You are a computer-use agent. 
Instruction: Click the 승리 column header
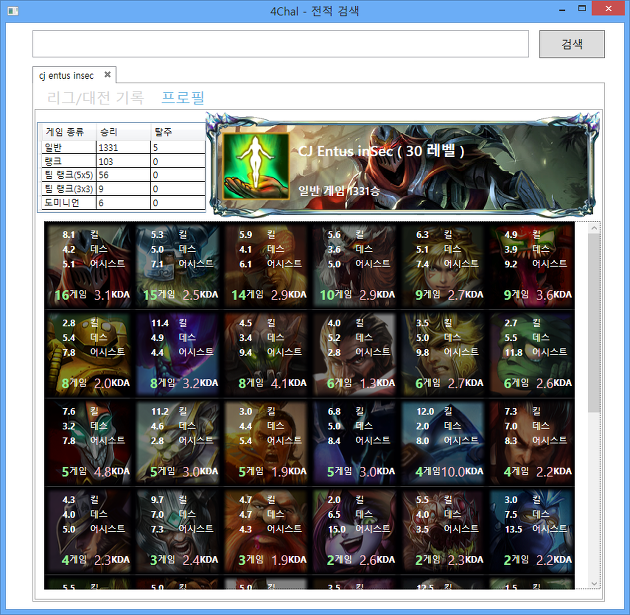click(123, 132)
